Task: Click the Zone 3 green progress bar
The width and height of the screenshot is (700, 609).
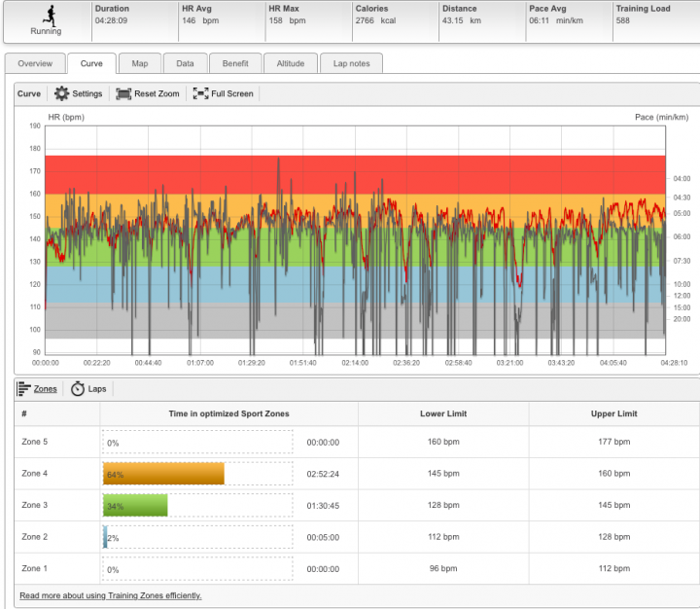Action: [x=135, y=505]
